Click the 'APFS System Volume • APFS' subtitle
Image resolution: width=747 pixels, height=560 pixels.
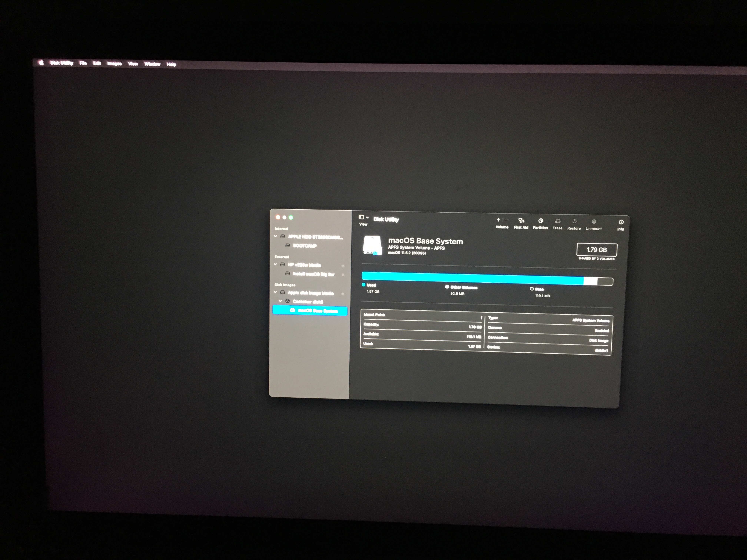(x=416, y=248)
